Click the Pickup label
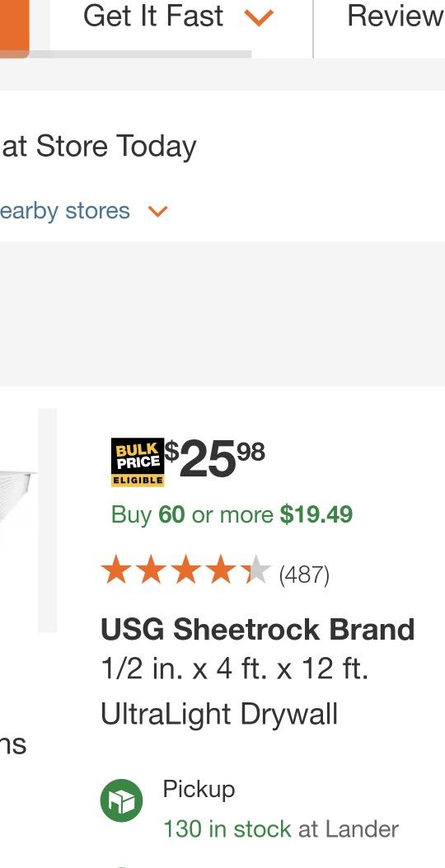Image resolution: width=445 pixels, height=868 pixels. tap(199, 790)
